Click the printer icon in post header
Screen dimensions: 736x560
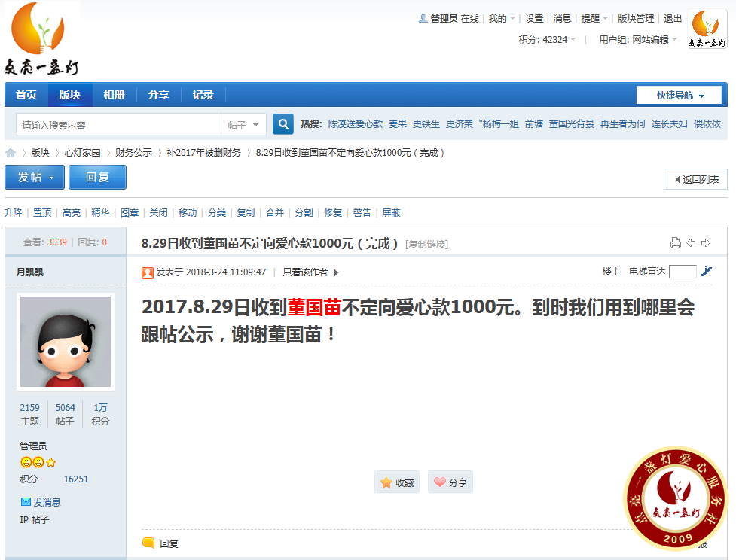click(x=676, y=242)
